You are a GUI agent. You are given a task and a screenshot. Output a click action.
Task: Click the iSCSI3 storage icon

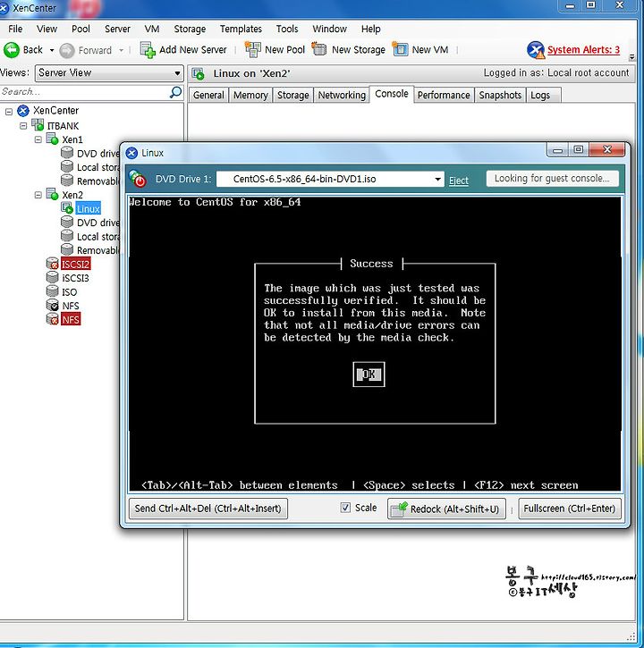(52, 277)
